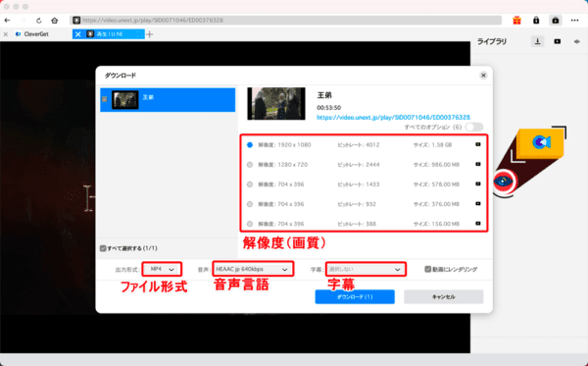Close the ダウンロード dialog
Screen dimensions: 588x366
pyautogui.click(x=483, y=76)
